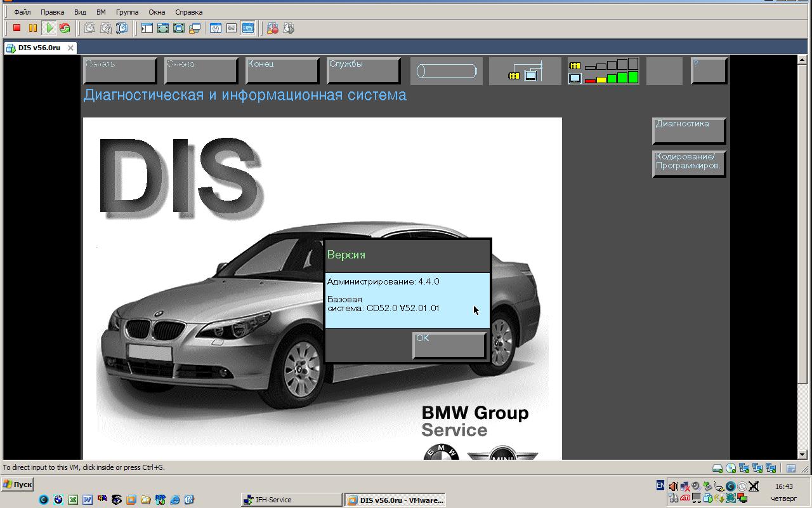Click the red Power Off (stop) icon
812x508 pixels.
pos(17,28)
